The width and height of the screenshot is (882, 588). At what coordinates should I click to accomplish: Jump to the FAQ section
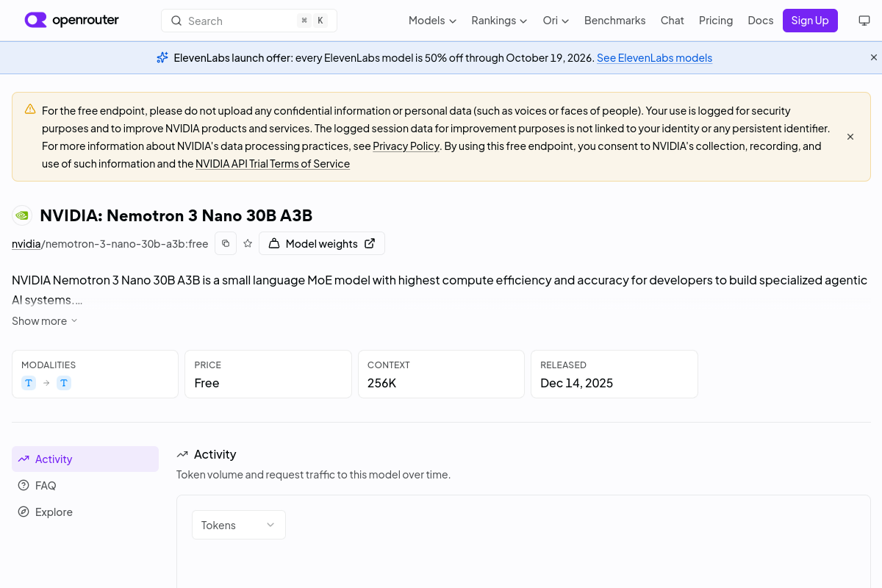tap(85, 485)
